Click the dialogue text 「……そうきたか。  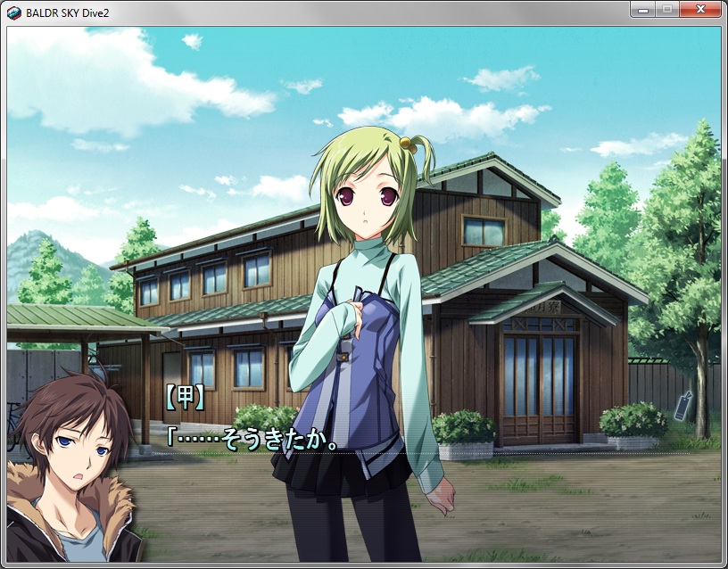point(253,439)
